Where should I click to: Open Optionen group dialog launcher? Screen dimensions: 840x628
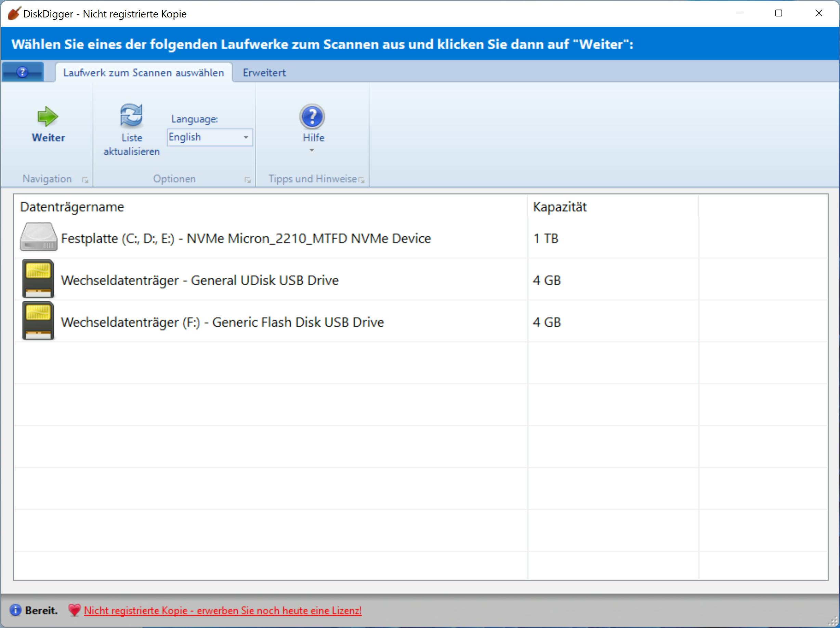[248, 180]
